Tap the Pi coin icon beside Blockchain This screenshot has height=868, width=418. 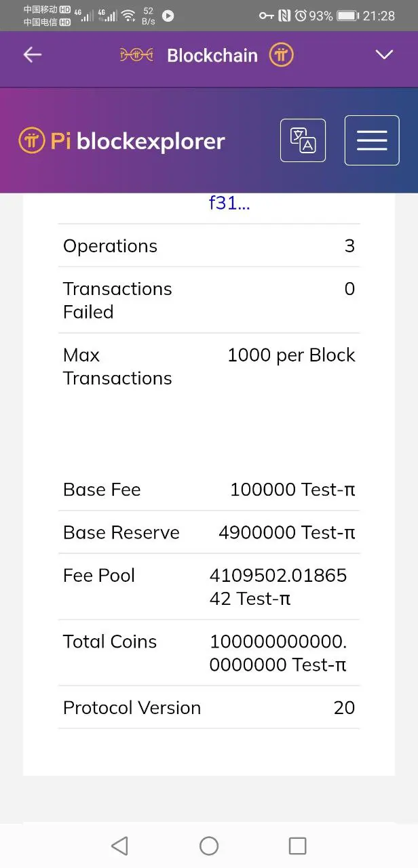[281, 56]
